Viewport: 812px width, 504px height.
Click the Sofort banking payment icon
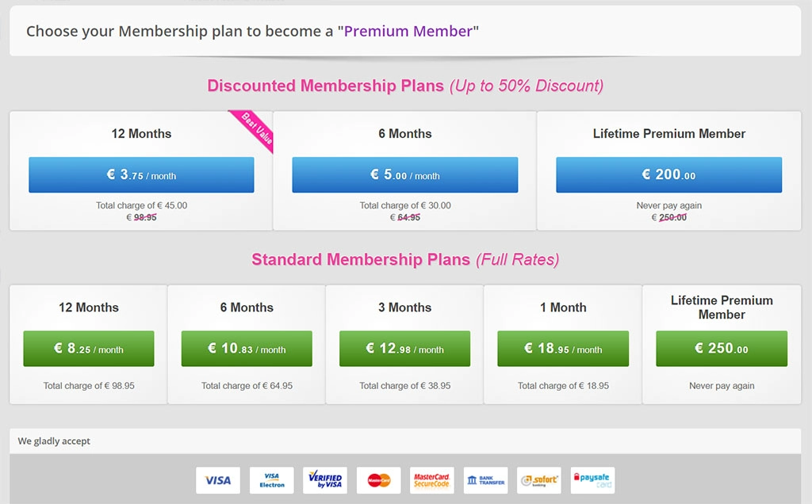tap(539, 479)
